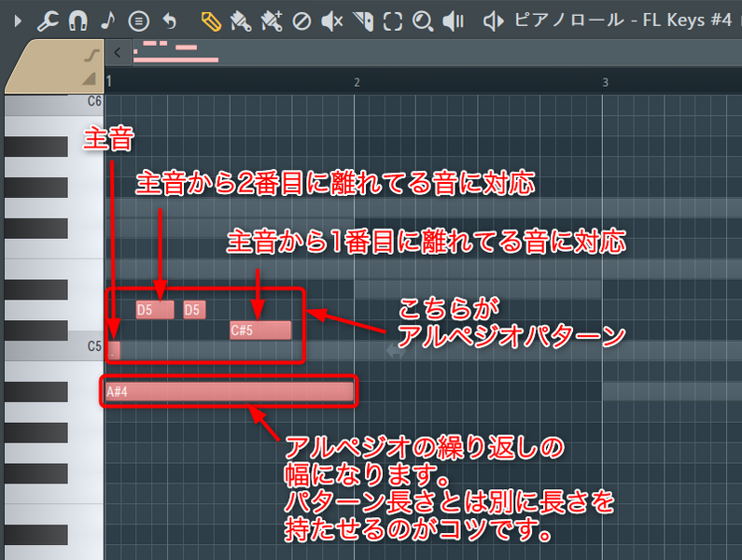This screenshot has height=560, width=742.
Task: Select the Slice knife tool
Action: (x=363, y=20)
